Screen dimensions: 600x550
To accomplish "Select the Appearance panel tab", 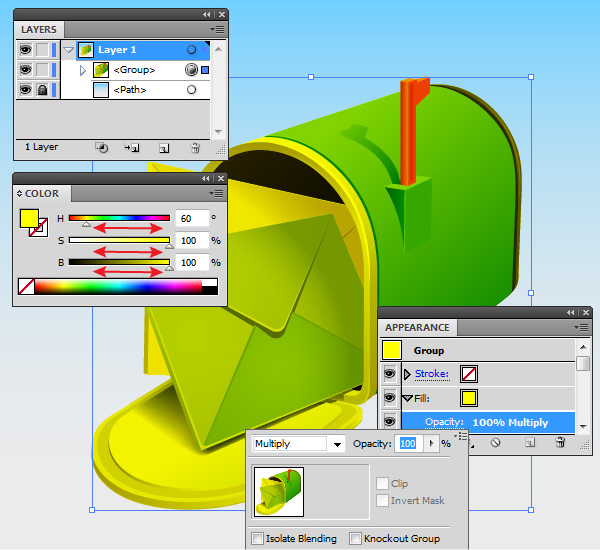I will pyautogui.click(x=417, y=327).
